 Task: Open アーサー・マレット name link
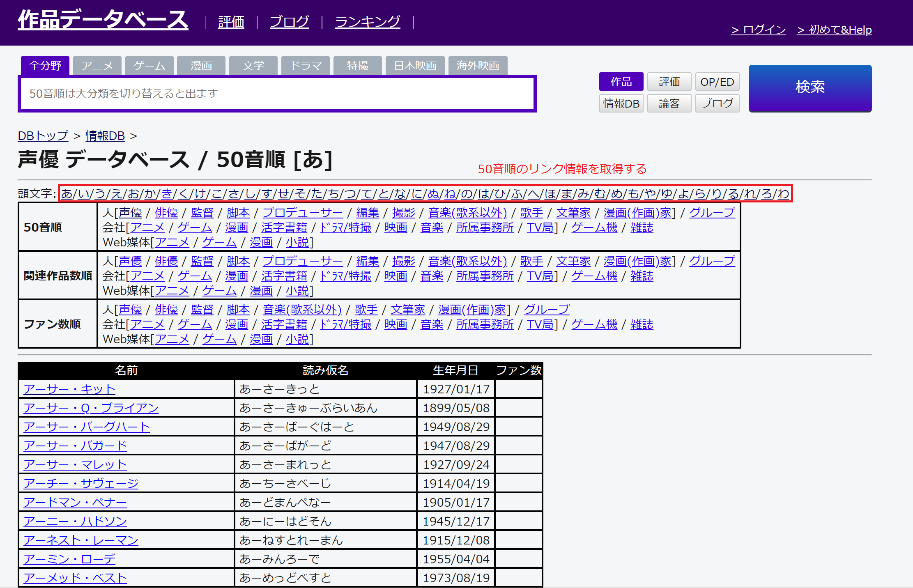pos(75,464)
